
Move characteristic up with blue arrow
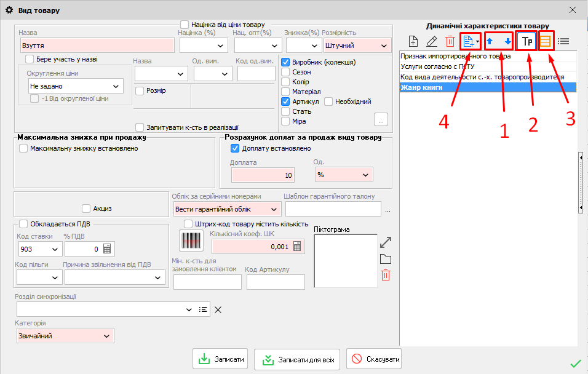490,42
